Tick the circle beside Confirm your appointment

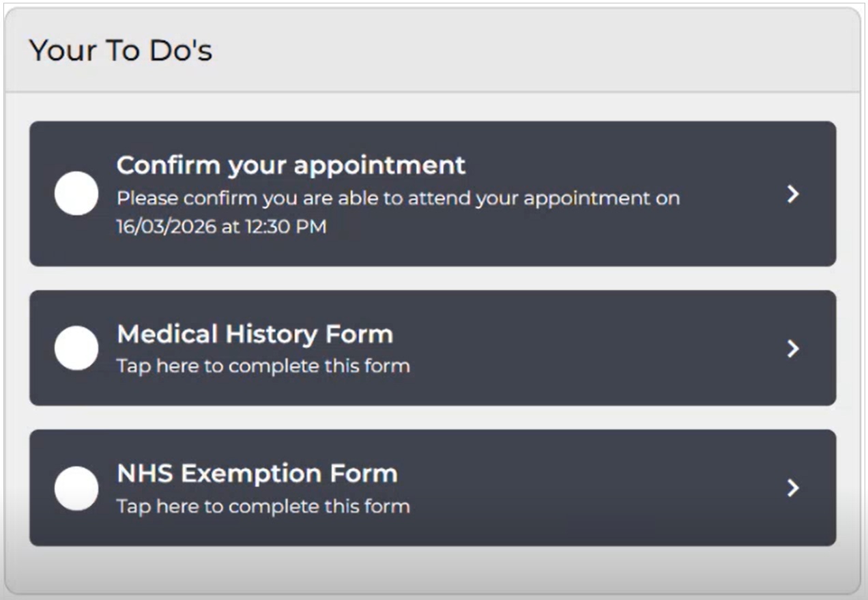click(x=76, y=193)
